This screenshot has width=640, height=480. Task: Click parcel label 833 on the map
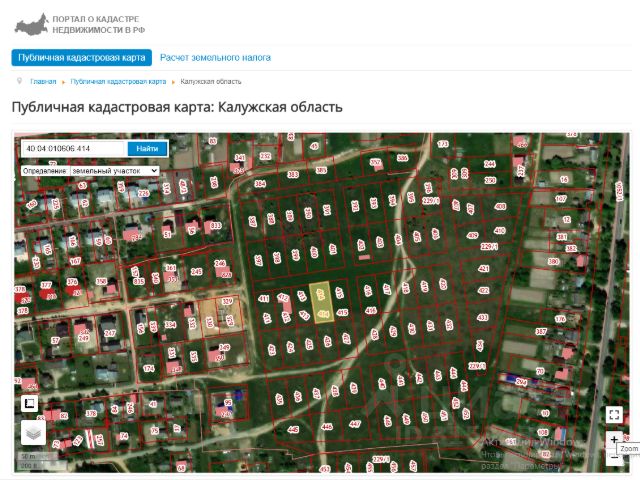(x=216, y=225)
